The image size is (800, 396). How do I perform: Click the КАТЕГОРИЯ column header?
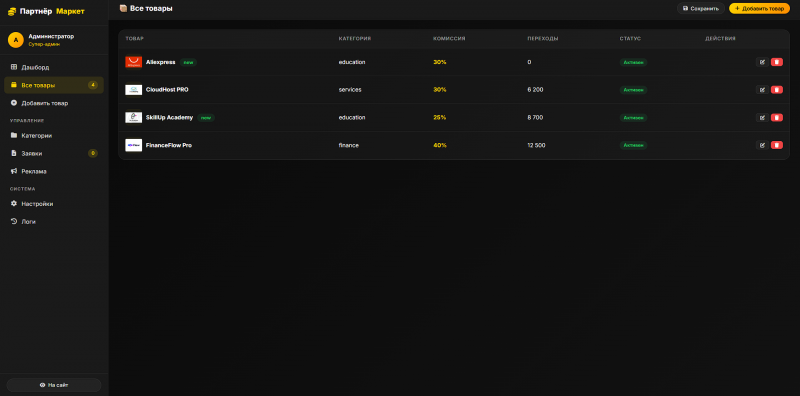355,39
